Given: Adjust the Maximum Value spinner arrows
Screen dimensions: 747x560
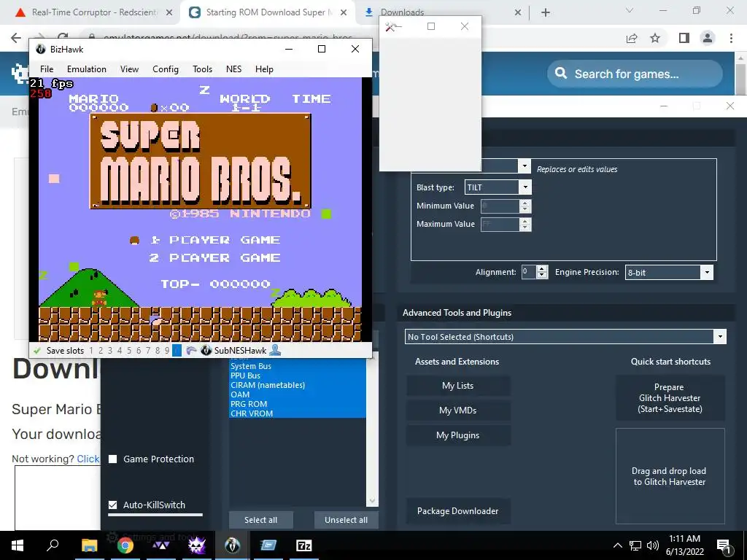Looking at the screenshot, I should coord(525,225).
